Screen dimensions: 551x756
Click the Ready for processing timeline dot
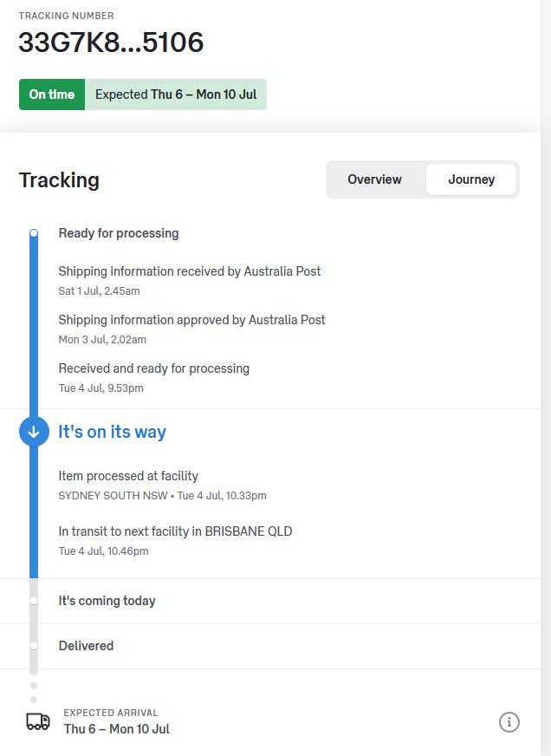(34, 233)
